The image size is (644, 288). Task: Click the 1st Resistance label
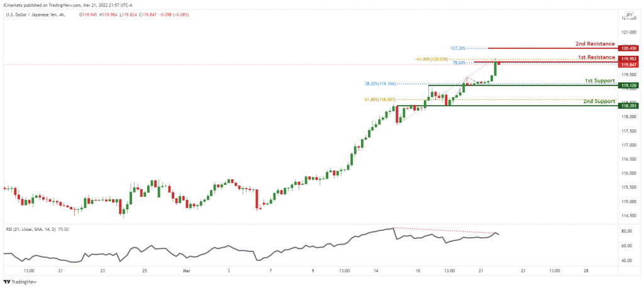tap(596, 57)
